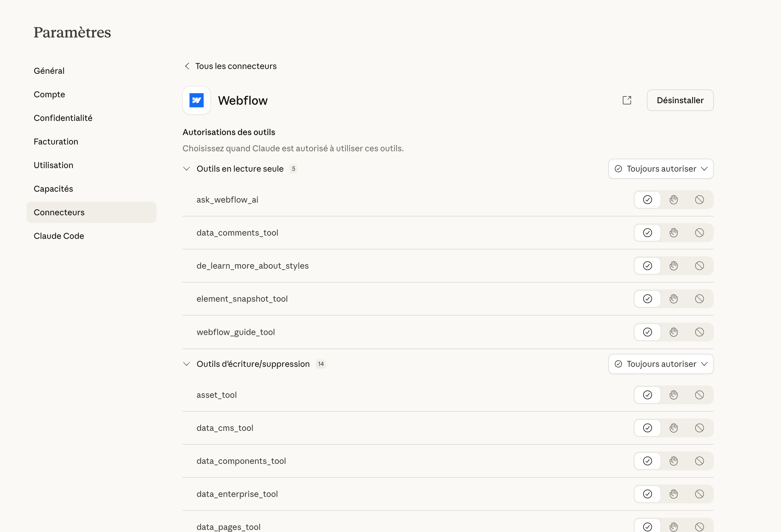This screenshot has height=532, width=781.
Task: Open the Toujours autoriser dropdown for write tools
Action: [660, 364]
